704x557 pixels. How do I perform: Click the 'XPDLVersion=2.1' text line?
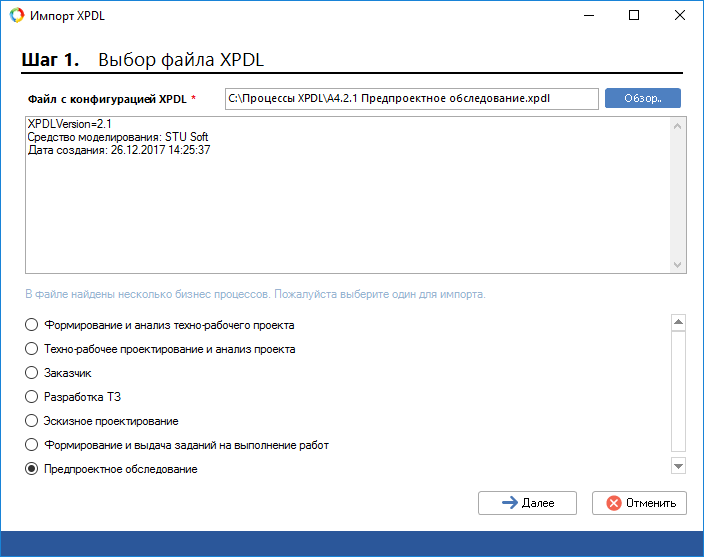point(70,124)
